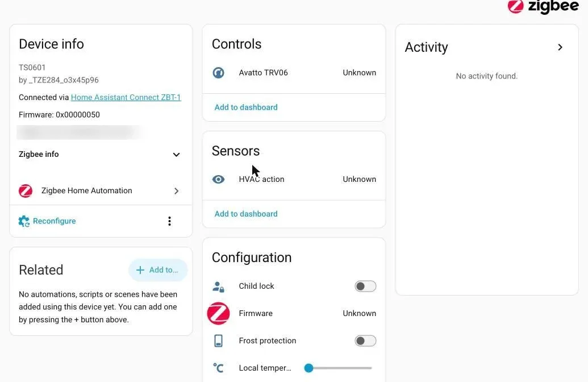The height and width of the screenshot is (382, 588).
Task: Click the Frost protection label
Action: 268,341
